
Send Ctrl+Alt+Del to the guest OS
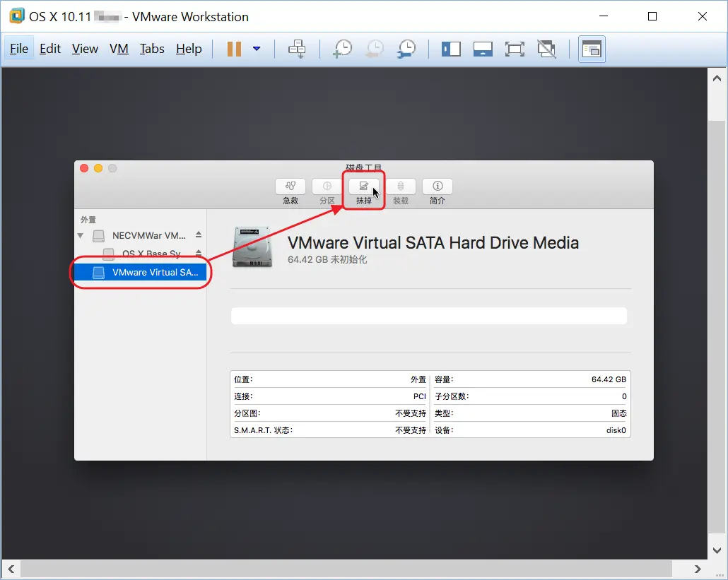point(298,49)
